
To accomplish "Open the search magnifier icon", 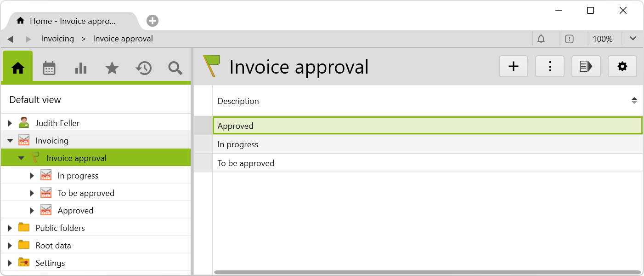I will pos(175,68).
